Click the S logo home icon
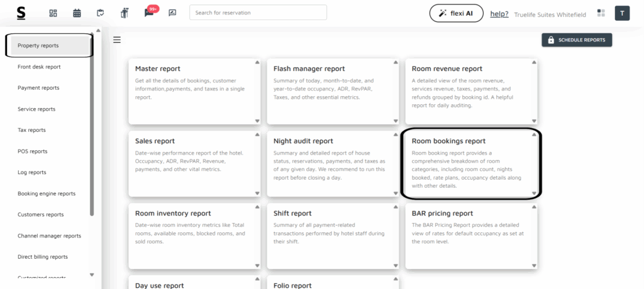The height and width of the screenshot is (289, 644). point(21,13)
